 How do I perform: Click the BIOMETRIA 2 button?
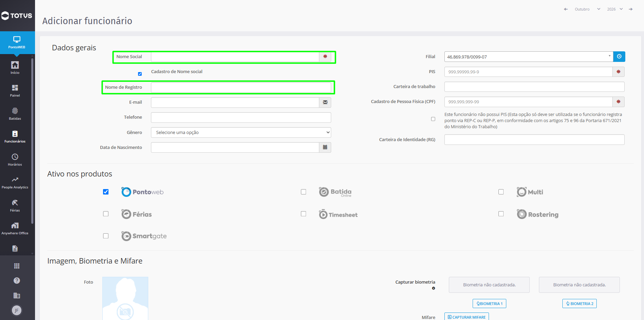click(x=579, y=304)
